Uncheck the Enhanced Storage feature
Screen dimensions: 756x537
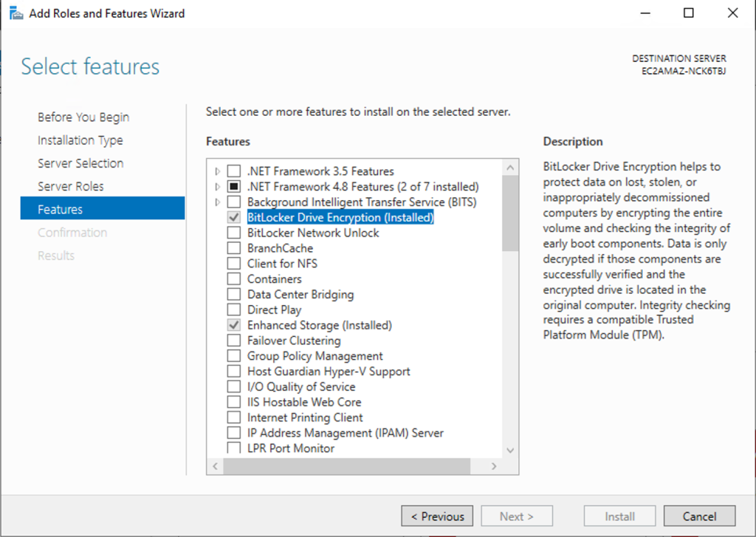point(233,325)
